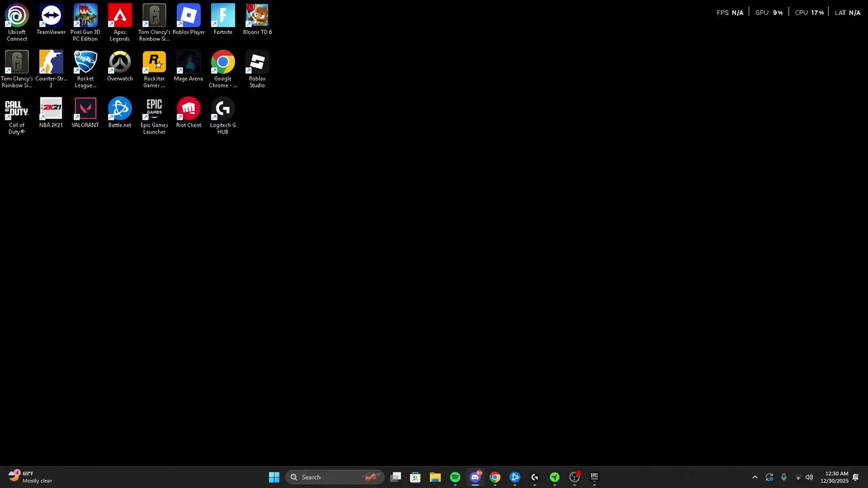This screenshot has width=868, height=488.
Task: Select Rainbow Six shortcut beside Counter-Strike 2
Action: pyautogui.click(x=17, y=69)
